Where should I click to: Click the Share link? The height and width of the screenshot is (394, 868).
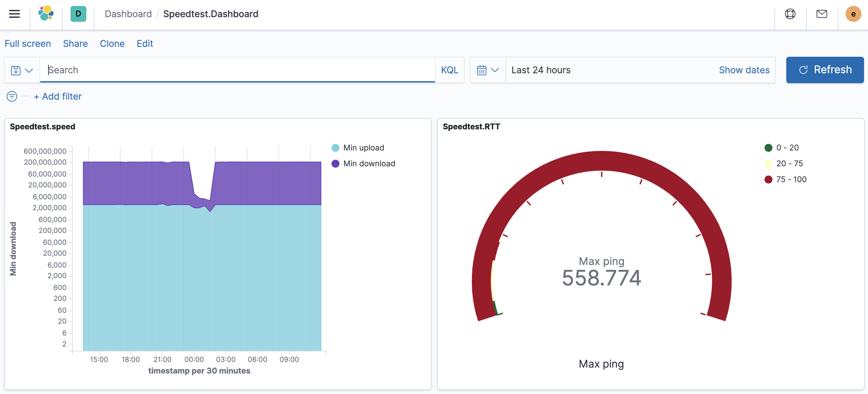75,43
